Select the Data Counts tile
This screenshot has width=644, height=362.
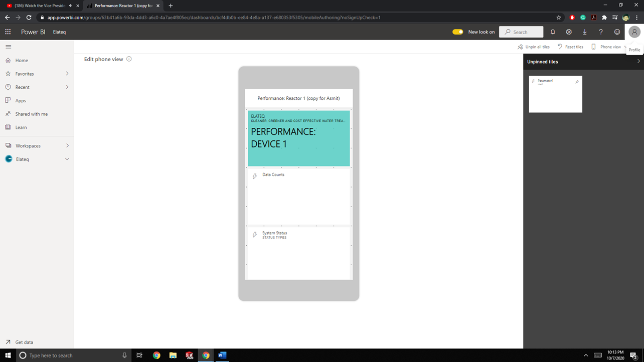tap(298, 197)
